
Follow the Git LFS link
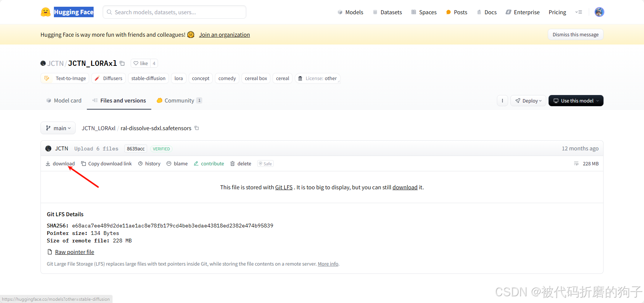[284, 187]
